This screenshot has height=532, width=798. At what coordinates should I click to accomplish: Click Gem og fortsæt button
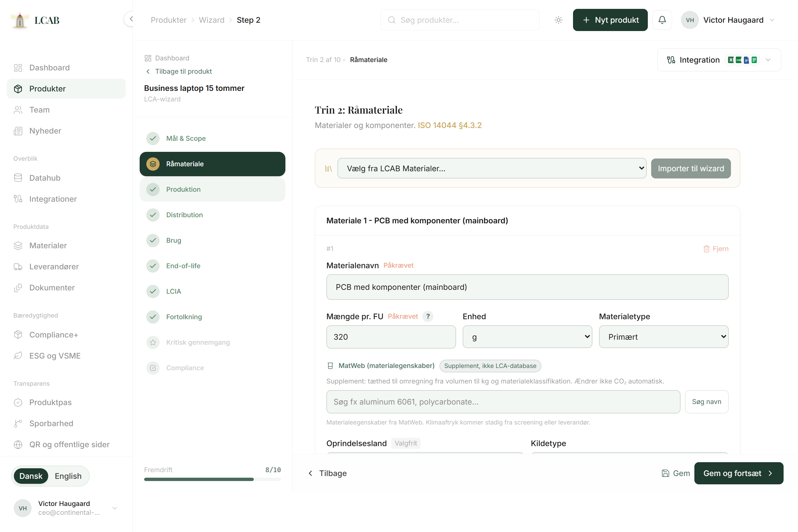pyautogui.click(x=739, y=473)
